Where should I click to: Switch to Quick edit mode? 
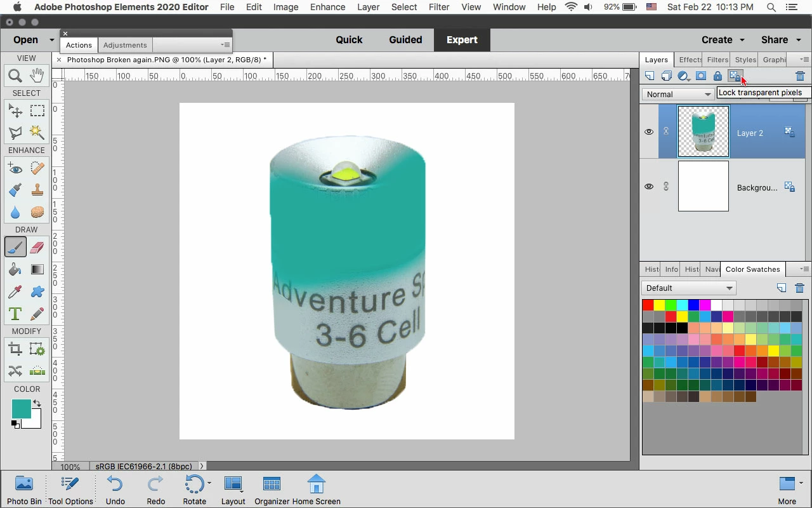(x=349, y=39)
